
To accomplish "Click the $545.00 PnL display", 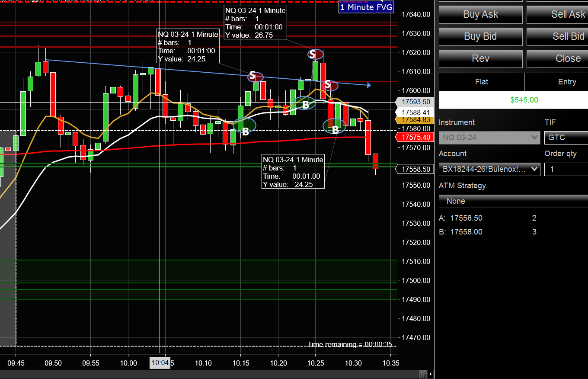I will coord(524,100).
